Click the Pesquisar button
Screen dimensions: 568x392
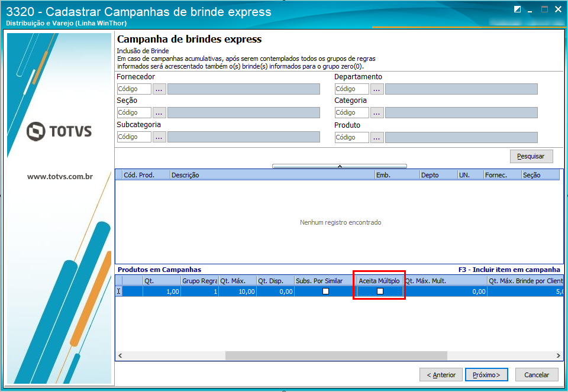click(531, 156)
